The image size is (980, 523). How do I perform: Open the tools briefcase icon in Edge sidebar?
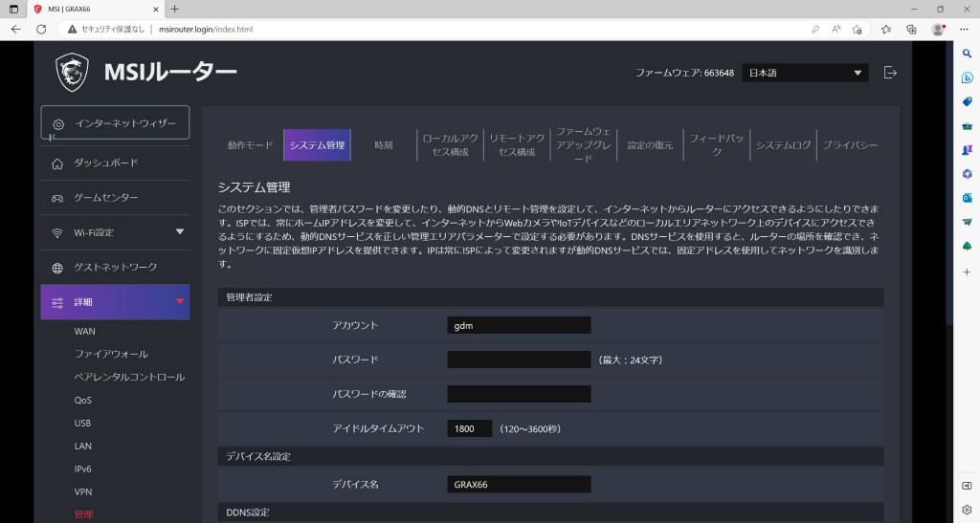click(967, 126)
